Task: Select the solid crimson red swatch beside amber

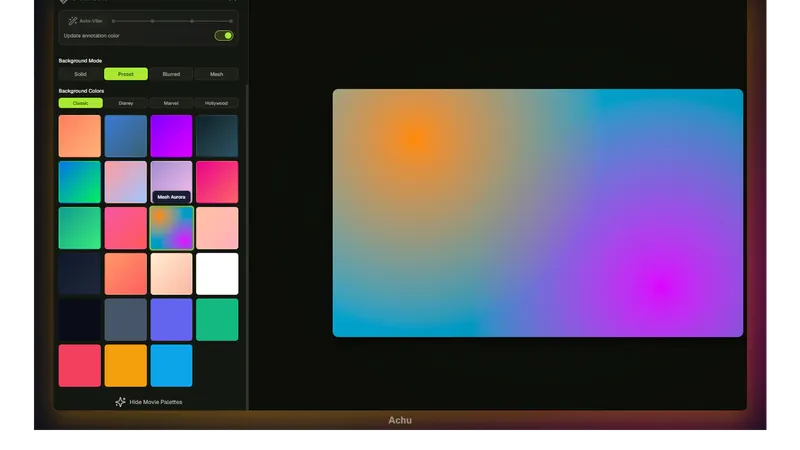Action: coord(80,365)
